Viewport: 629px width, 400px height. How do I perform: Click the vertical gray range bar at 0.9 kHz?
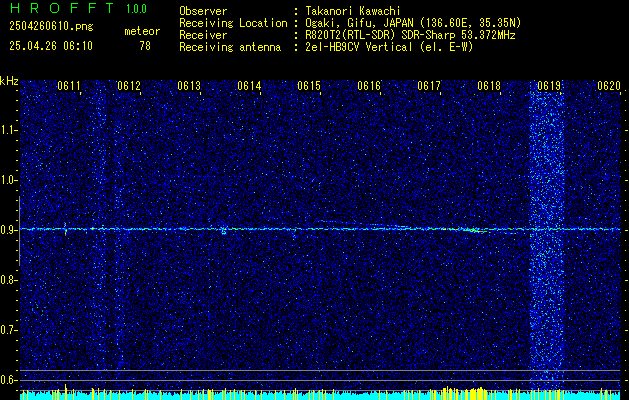[19, 231]
